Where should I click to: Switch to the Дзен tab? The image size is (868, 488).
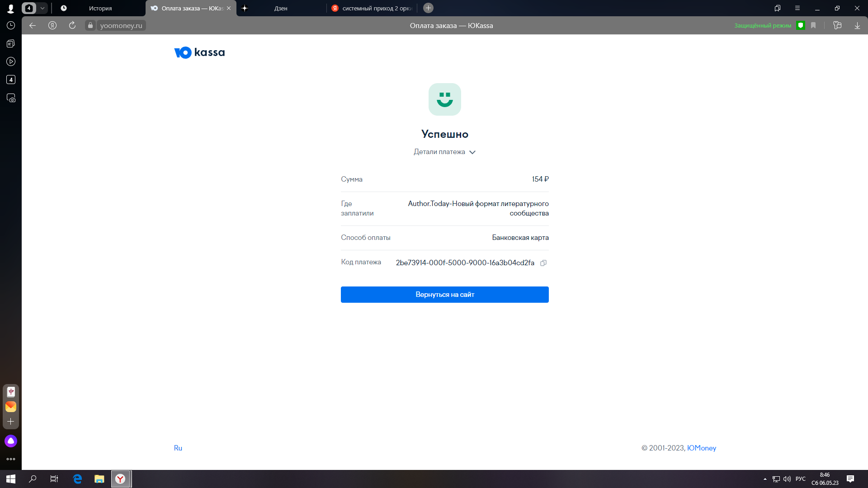click(x=281, y=8)
